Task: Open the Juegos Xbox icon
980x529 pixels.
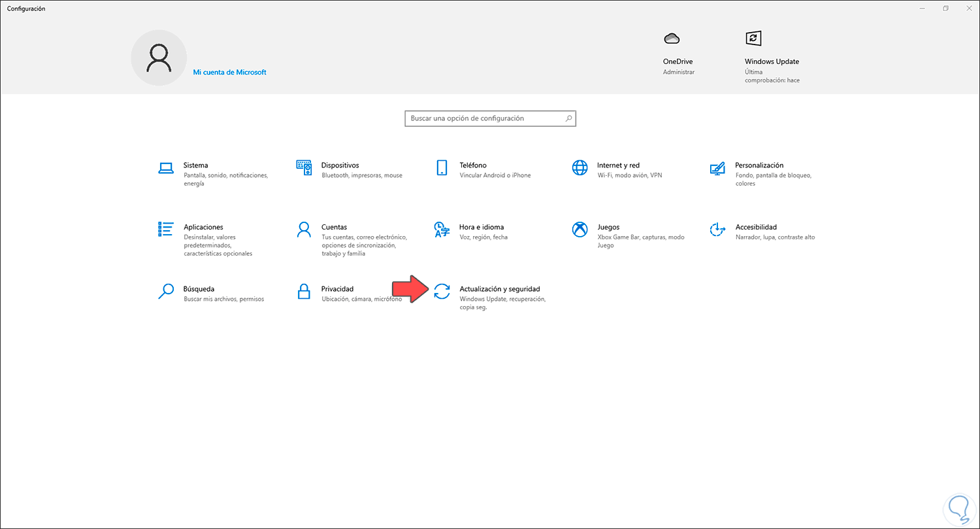Action: [x=580, y=230]
